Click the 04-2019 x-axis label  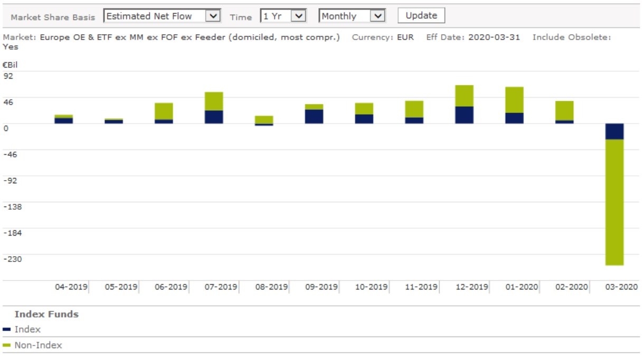(71, 287)
